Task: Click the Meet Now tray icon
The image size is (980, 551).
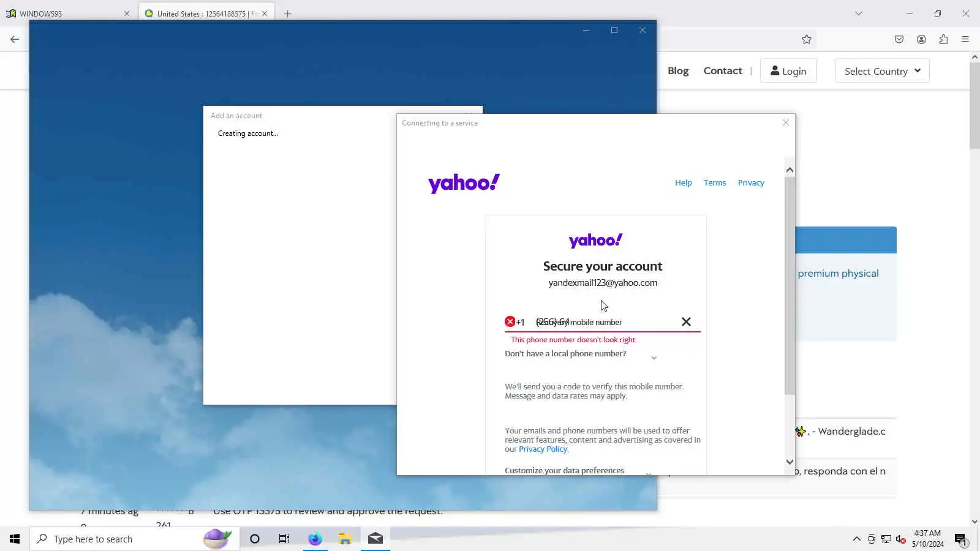Action: tap(872, 539)
